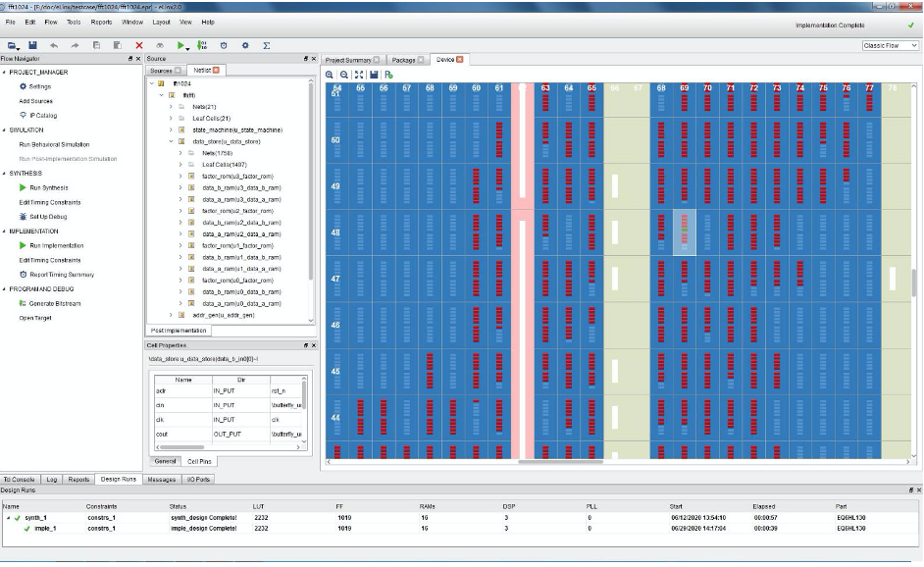Zoom in on the Device view
The height and width of the screenshot is (567, 924).
click(x=332, y=75)
